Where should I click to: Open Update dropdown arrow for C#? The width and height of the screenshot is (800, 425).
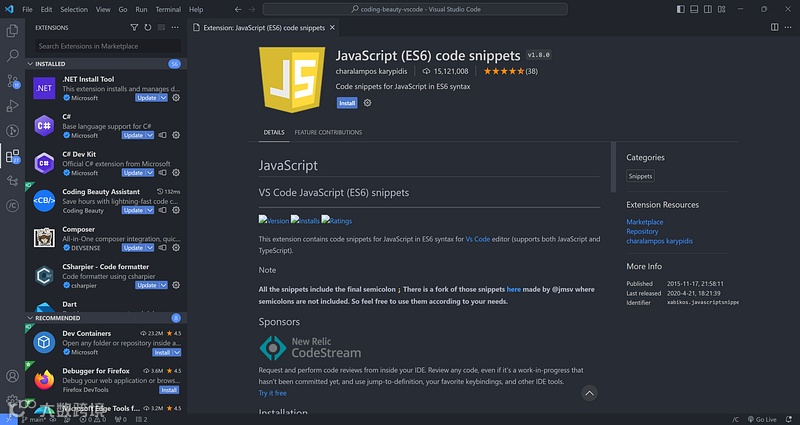pyautogui.click(x=150, y=135)
